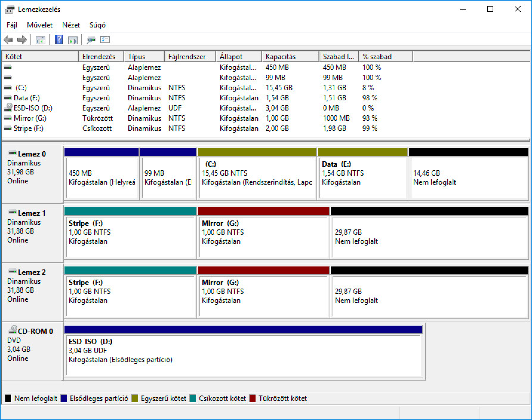Select Stripe (F:) volume on Lemez 1
This screenshot has width=532, height=420.
coord(130,233)
